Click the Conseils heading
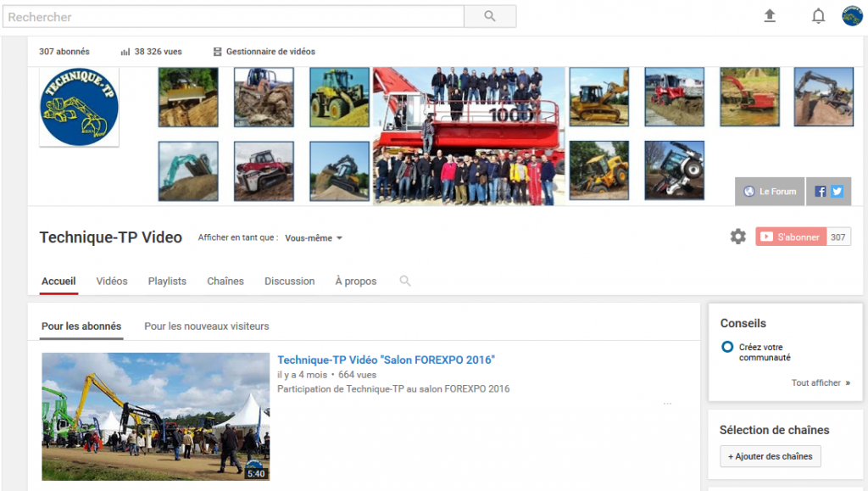This screenshot has height=491, width=868. point(743,323)
